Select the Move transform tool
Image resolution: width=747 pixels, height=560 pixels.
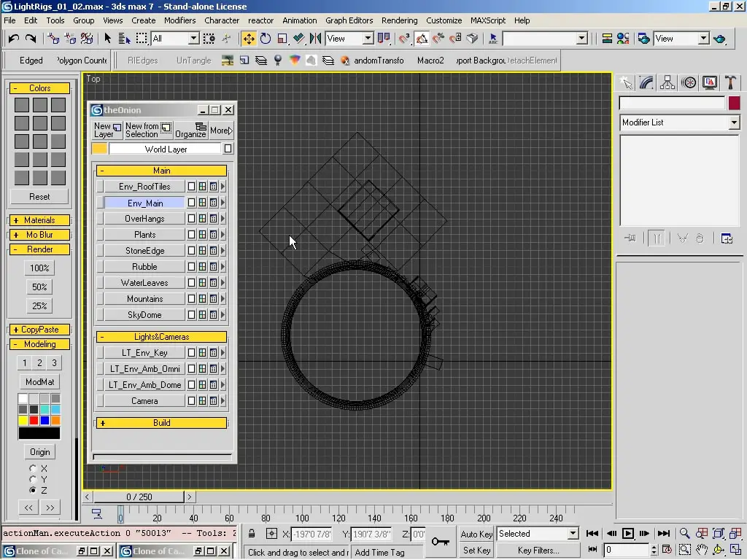249,39
